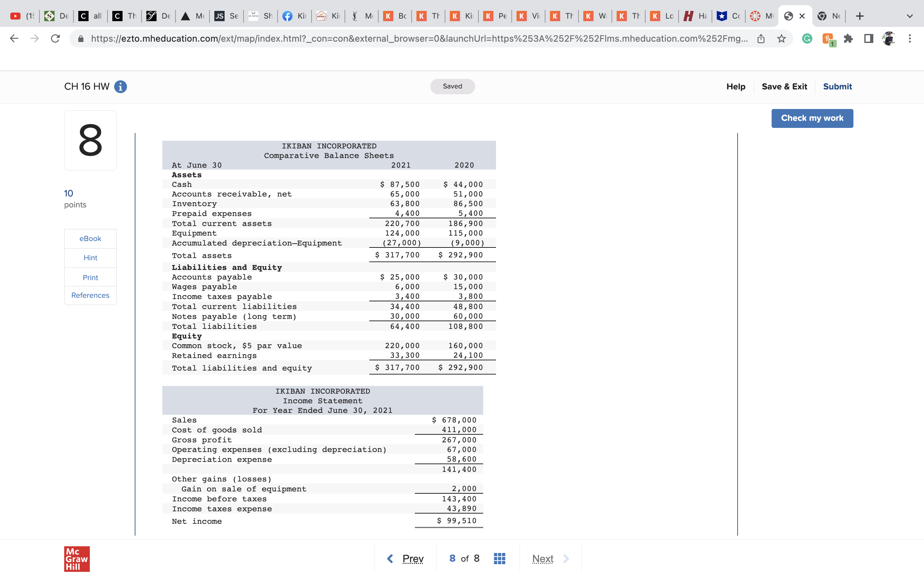Open the user profile avatar menu
This screenshot has height=577, width=924.
click(889, 38)
